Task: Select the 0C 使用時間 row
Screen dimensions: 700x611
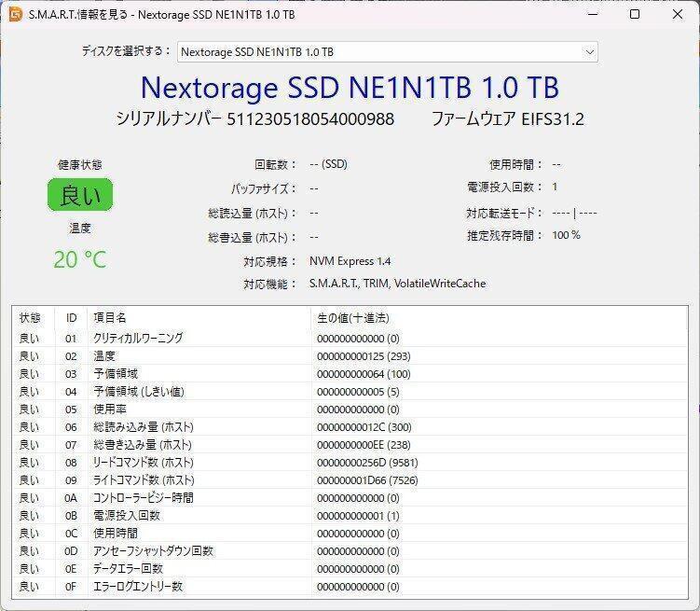Action: click(350, 534)
